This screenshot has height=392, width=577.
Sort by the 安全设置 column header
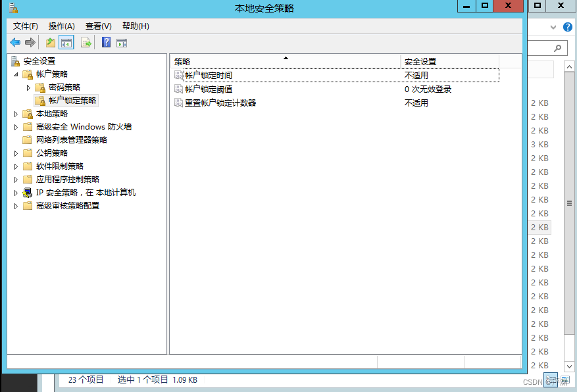point(449,61)
